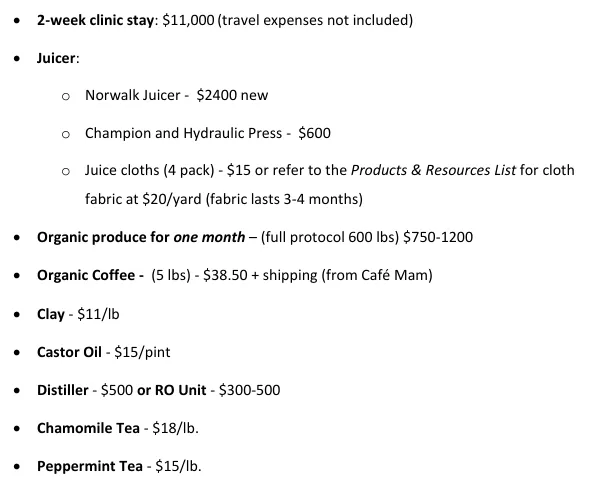Click the 'Organic Coffee' bold heading

(x=86, y=275)
